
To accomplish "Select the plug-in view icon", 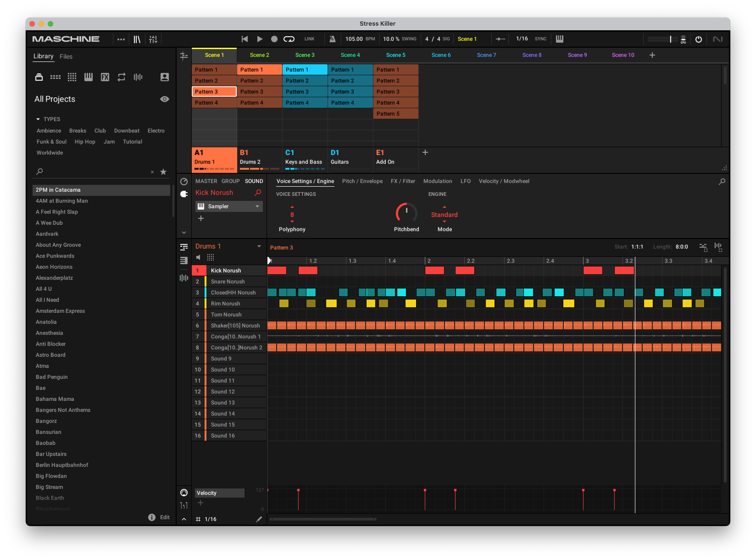I will pyautogui.click(x=184, y=194).
